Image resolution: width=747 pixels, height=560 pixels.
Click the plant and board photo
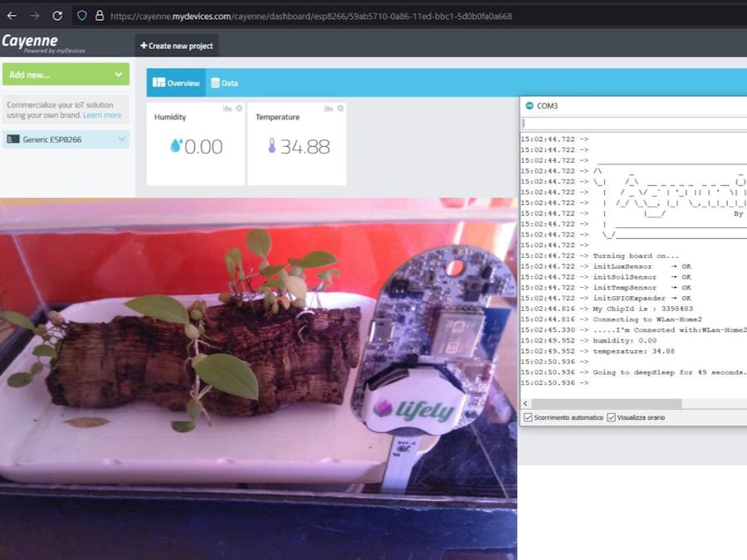[x=258, y=378]
